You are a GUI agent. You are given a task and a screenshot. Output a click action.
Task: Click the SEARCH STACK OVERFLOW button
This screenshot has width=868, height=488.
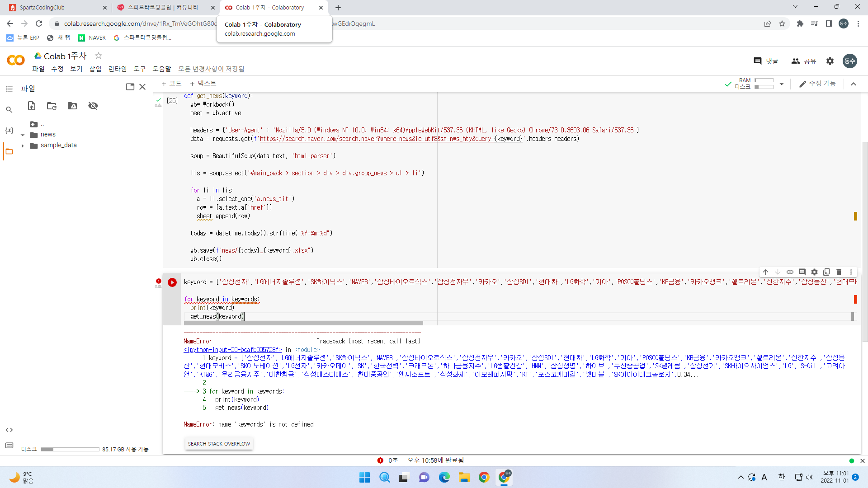pyautogui.click(x=219, y=444)
